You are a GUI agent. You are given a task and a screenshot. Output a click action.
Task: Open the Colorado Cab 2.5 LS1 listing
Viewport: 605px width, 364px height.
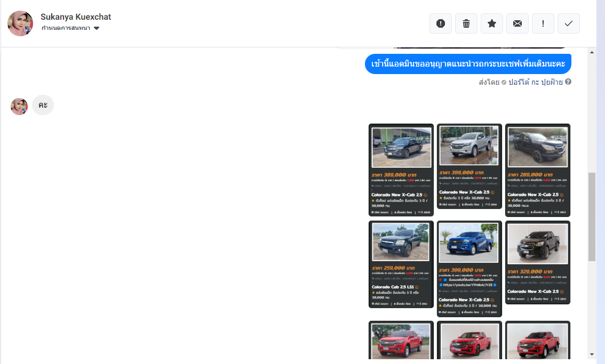[401, 264]
